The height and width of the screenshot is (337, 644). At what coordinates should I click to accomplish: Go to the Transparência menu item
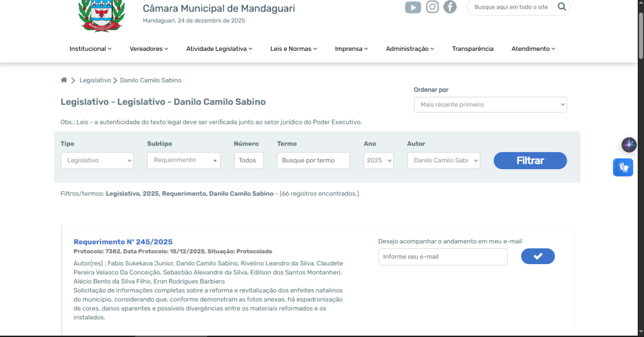pyautogui.click(x=472, y=49)
